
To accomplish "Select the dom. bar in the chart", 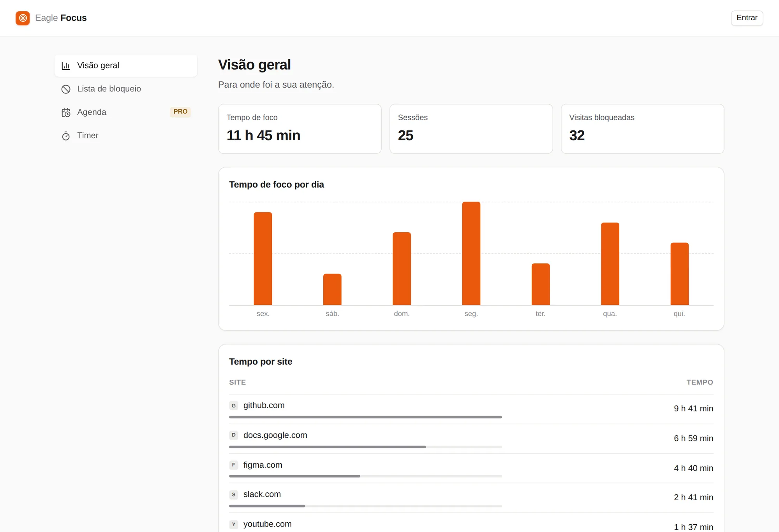I will [x=402, y=269].
